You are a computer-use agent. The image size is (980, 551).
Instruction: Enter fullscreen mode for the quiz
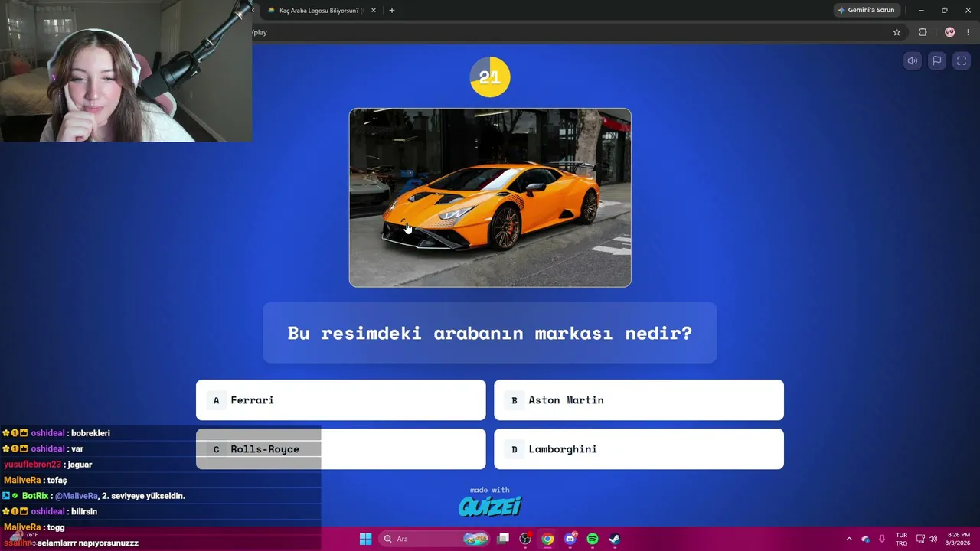(x=962, y=61)
